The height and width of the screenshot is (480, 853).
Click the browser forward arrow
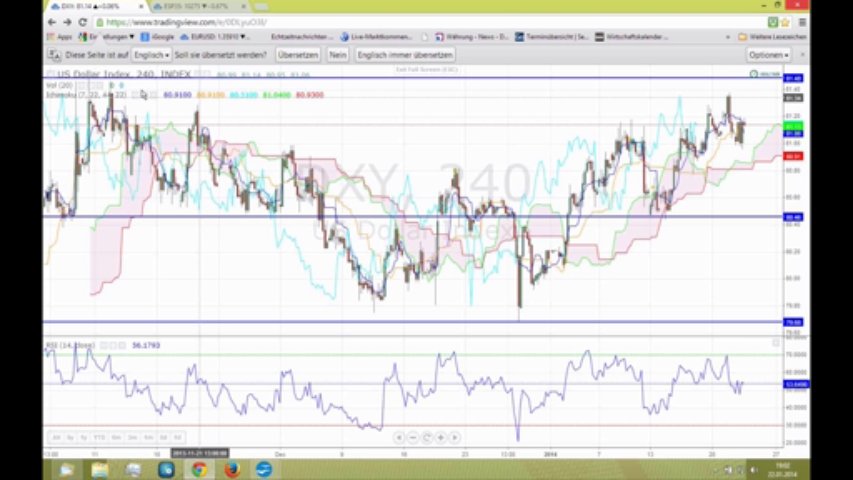click(x=67, y=22)
